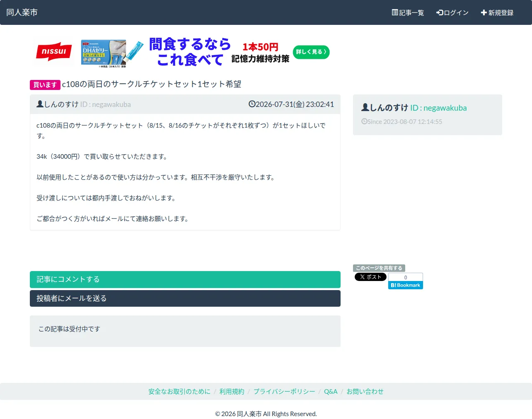Click the B! Bookmark button
Viewport: 532px width, 419px height.
click(x=406, y=285)
